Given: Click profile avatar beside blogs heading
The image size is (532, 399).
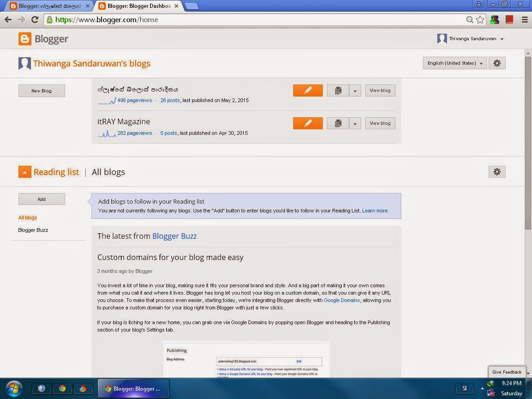Looking at the screenshot, I should point(24,63).
